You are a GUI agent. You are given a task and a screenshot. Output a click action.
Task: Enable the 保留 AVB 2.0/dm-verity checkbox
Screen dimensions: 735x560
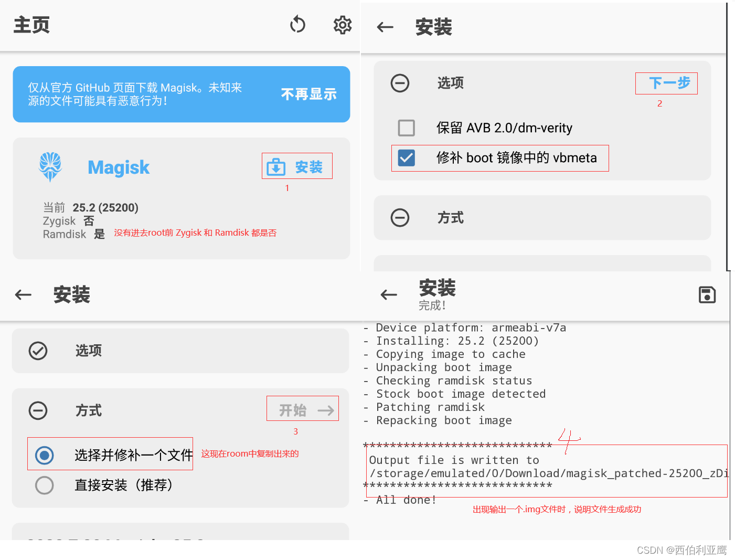407,128
